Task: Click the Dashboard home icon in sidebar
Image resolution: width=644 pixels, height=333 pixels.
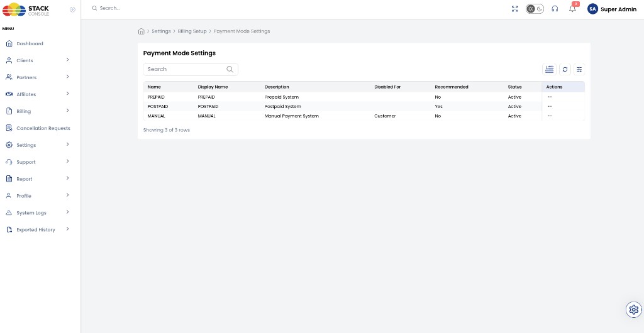Action: 9,43
